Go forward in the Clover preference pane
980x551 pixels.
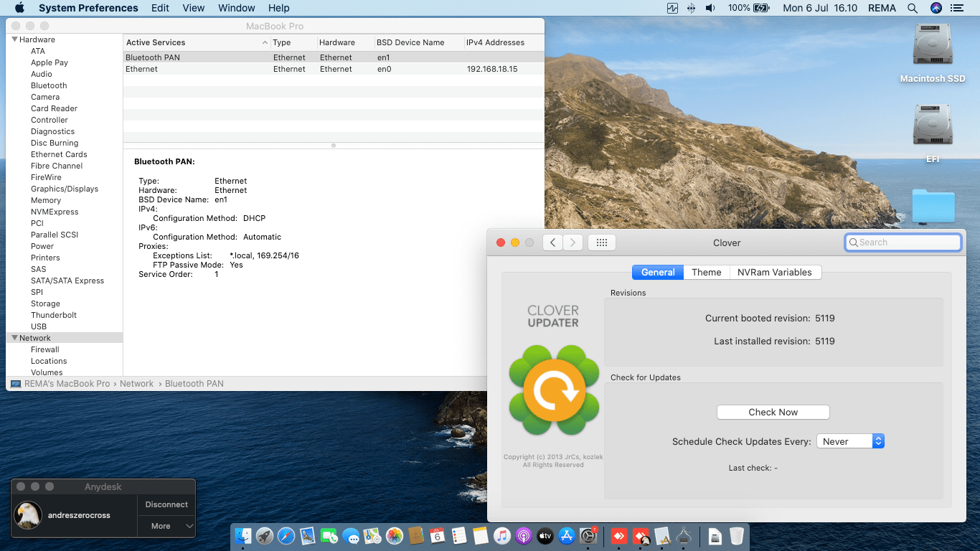coord(573,242)
